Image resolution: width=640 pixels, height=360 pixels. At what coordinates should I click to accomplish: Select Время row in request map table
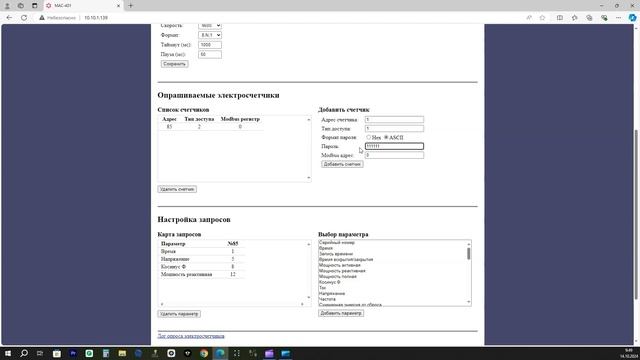(202, 251)
